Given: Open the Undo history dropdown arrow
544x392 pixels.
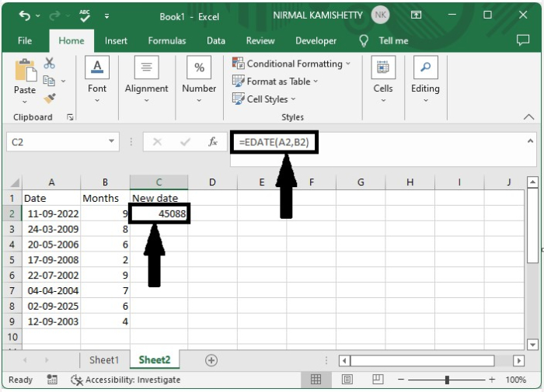Looking at the screenshot, I should (38, 16).
